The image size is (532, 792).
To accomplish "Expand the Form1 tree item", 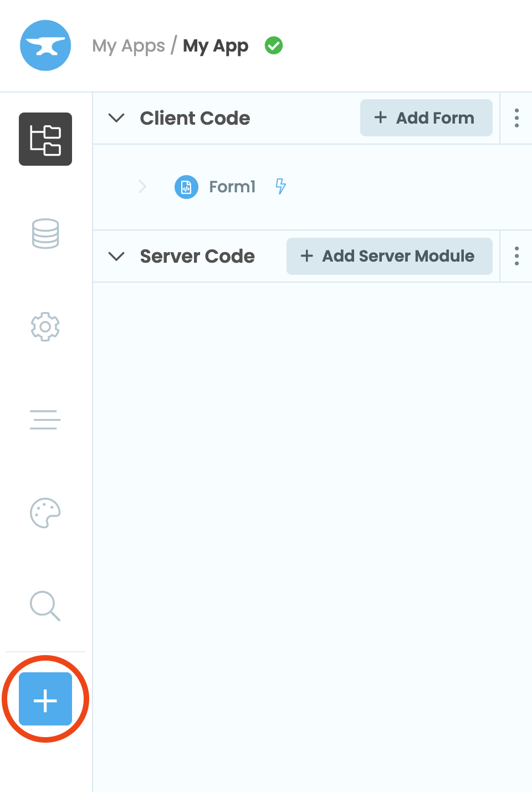I will [142, 187].
